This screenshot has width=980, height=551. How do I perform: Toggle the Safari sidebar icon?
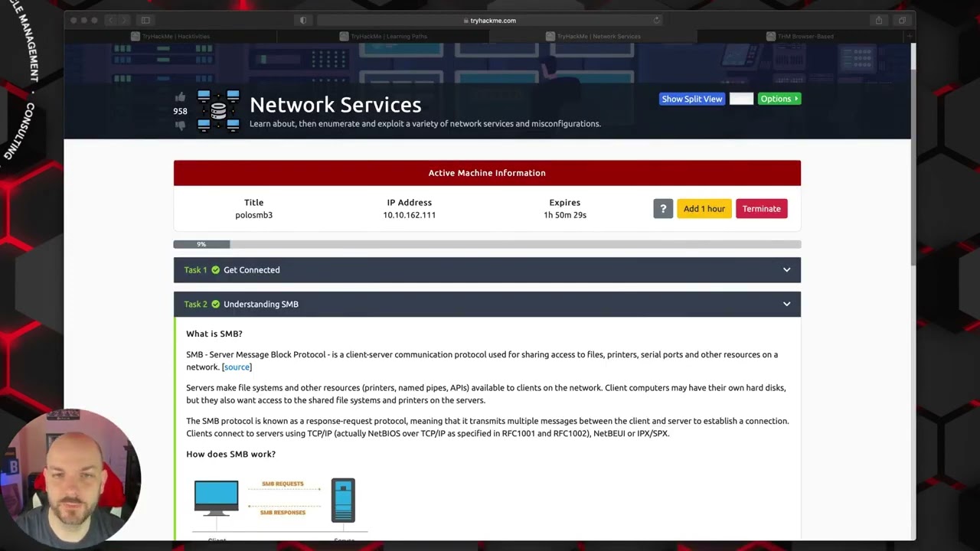[x=145, y=20]
